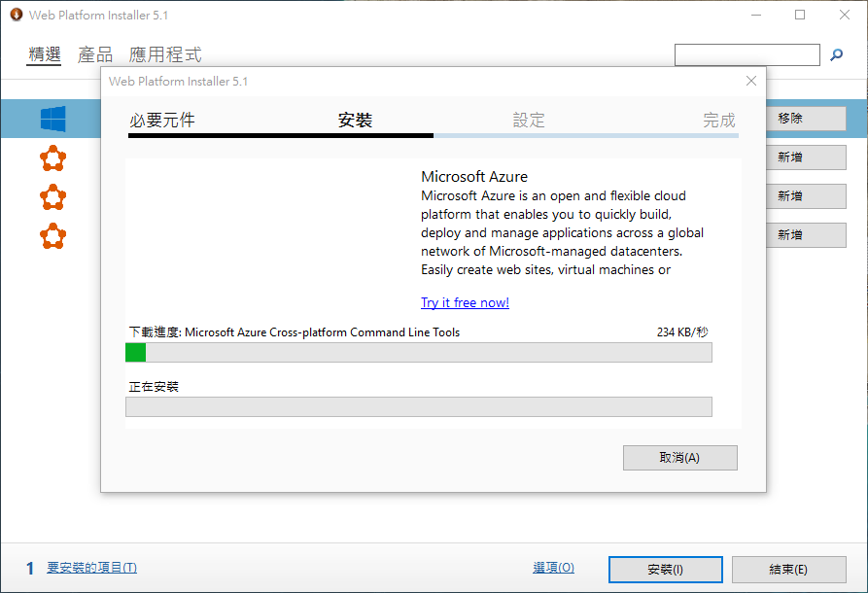Click the first 新增 button
The height and width of the screenshot is (593, 868).
point(806,157)
